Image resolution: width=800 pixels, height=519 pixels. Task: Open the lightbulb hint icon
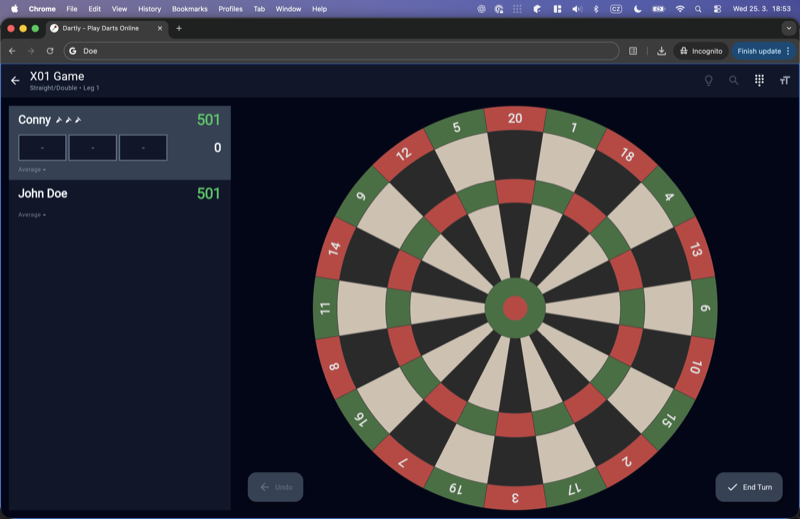coord(709,80)
